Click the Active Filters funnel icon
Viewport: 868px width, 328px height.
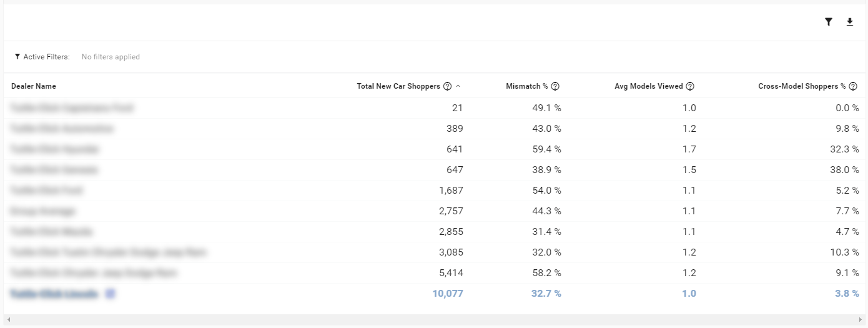17,57
